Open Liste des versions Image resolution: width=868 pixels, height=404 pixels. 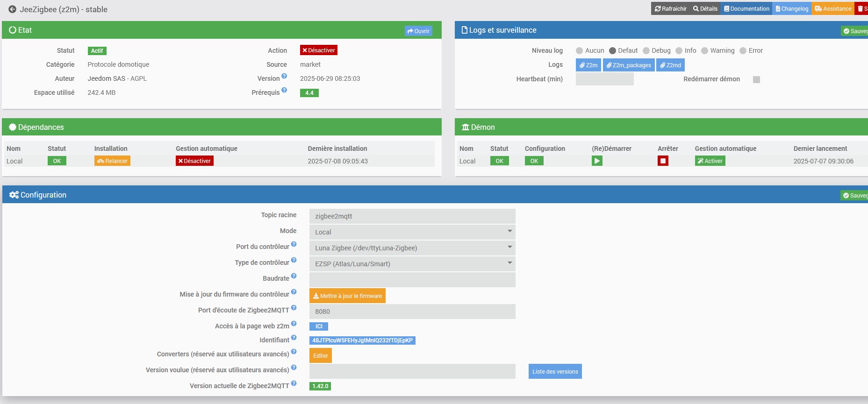point(555,371)
